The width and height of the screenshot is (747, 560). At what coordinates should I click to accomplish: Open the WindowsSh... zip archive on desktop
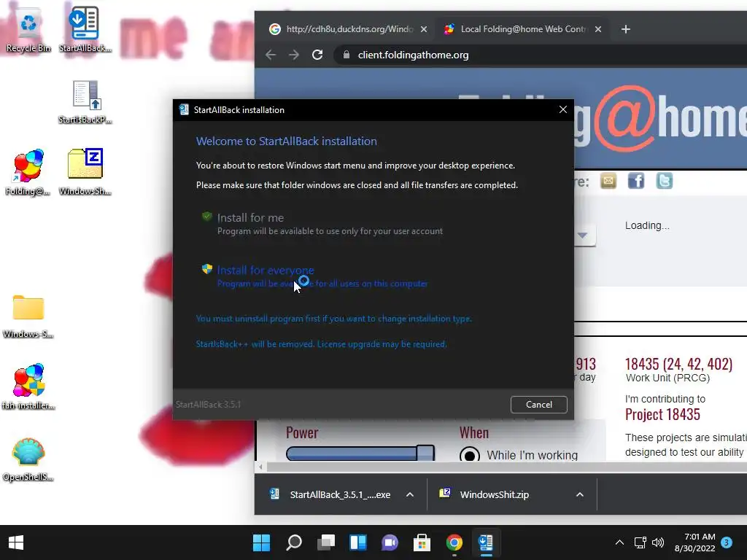(85, 172)
